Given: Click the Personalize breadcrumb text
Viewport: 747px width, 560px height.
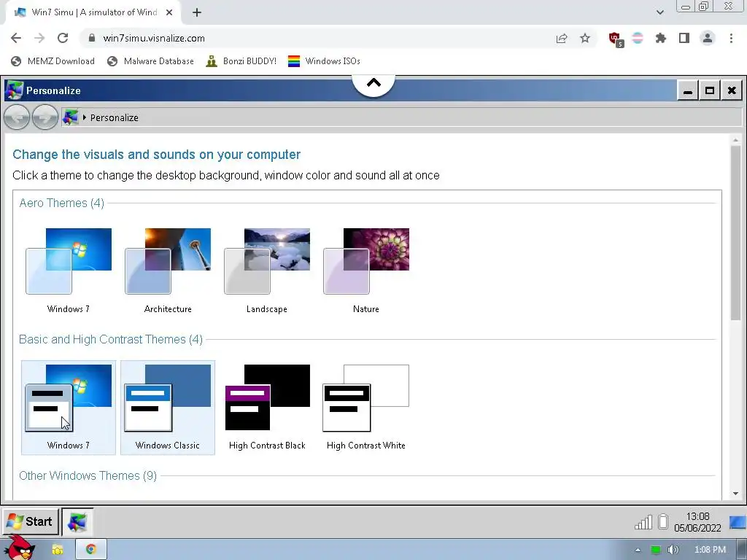Looking at the screenshot, I should point(115,117).
